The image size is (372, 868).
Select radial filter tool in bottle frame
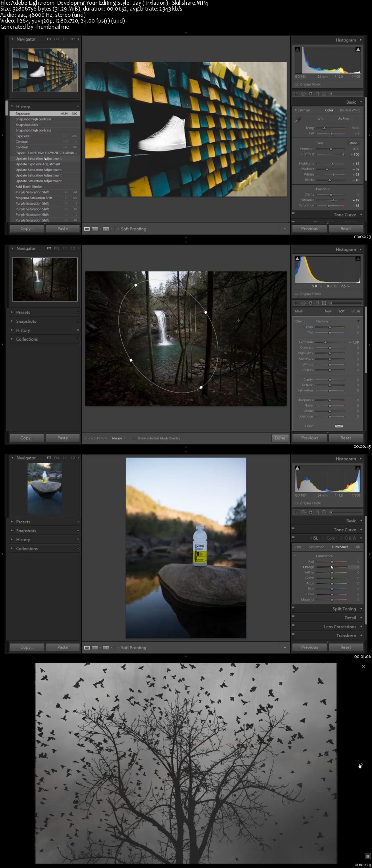(324, 513)
